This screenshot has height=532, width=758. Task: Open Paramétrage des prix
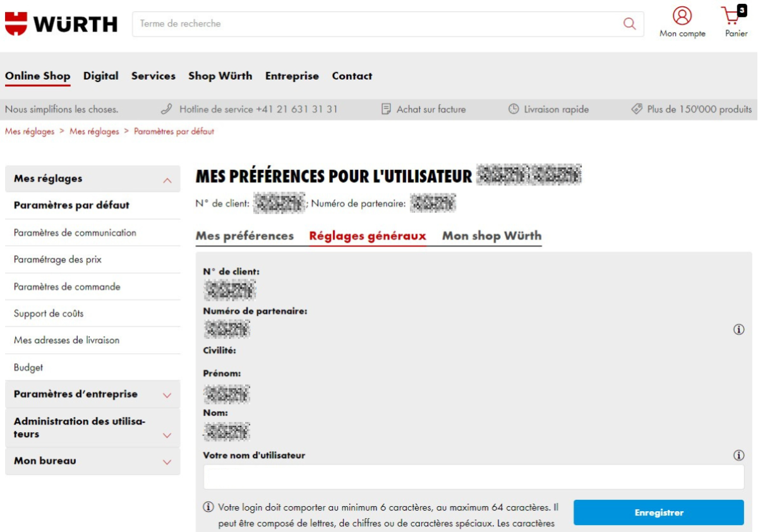(x=92, y=260)
